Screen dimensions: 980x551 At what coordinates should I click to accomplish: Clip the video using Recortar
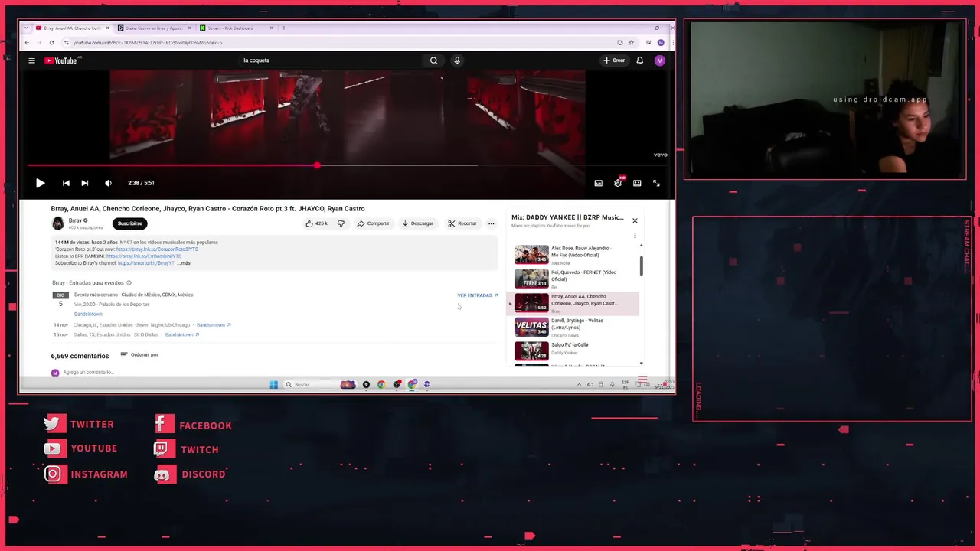pyautogui.click(x=462, y=223)
